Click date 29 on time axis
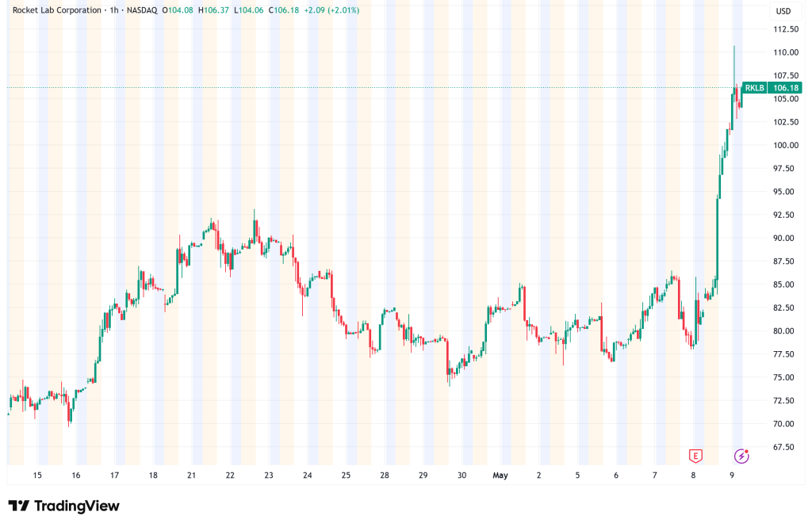The height and width of the screenshot is (527, 812). pos(423,475)
